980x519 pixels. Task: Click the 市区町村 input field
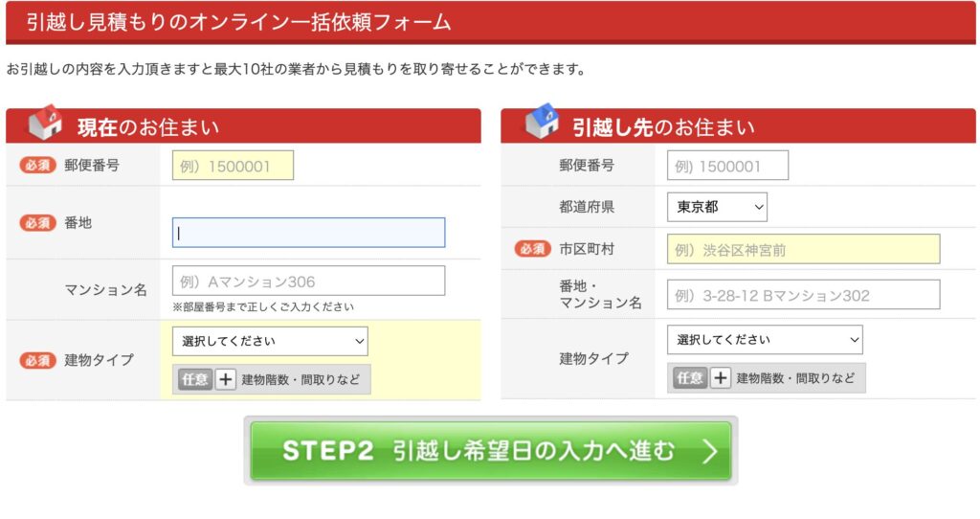[x=804, y=250]
